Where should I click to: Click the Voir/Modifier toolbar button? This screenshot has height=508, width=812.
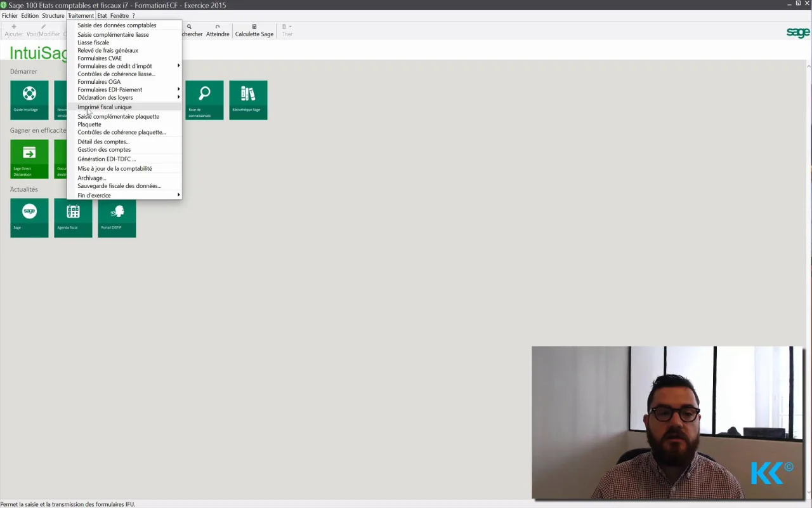point(43,30)
